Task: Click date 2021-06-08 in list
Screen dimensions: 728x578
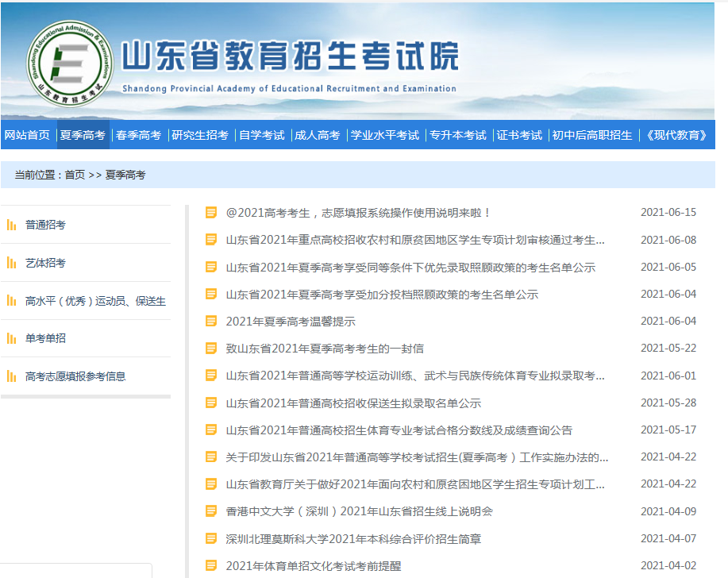Action: (668, 240)
